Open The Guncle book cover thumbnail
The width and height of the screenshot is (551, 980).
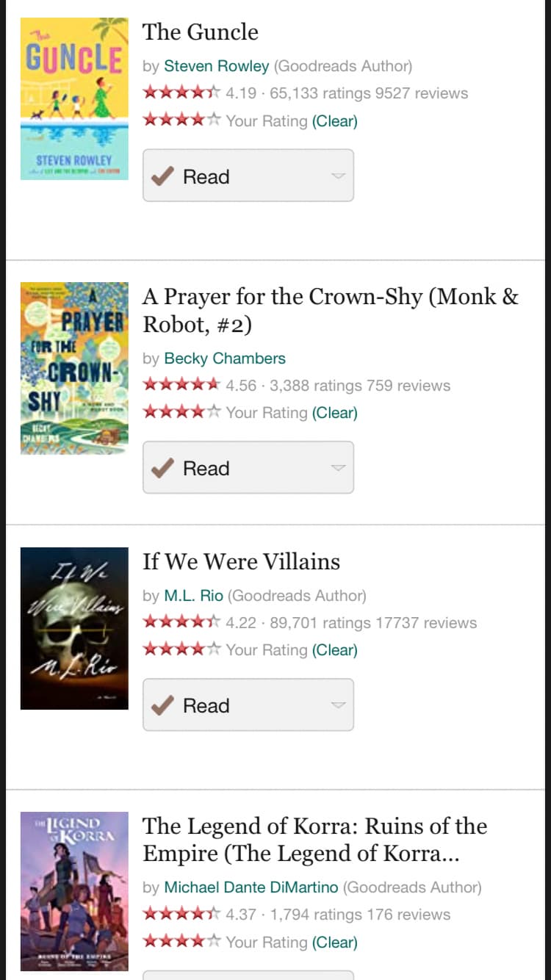[x=74, y=98]
